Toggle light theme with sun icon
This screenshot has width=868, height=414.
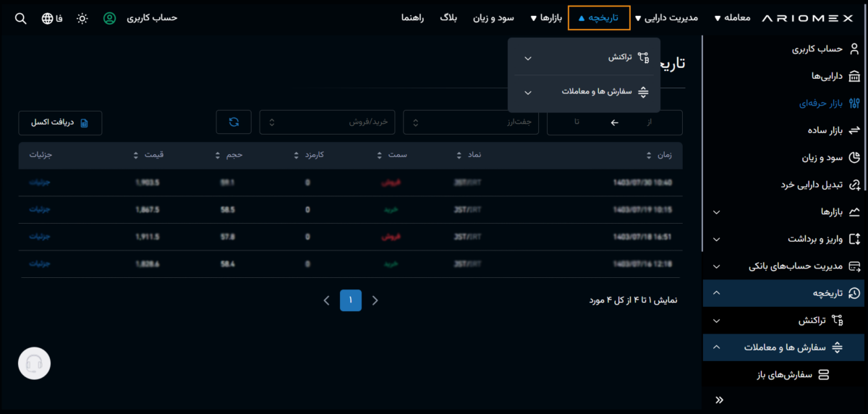pos(82,18)
